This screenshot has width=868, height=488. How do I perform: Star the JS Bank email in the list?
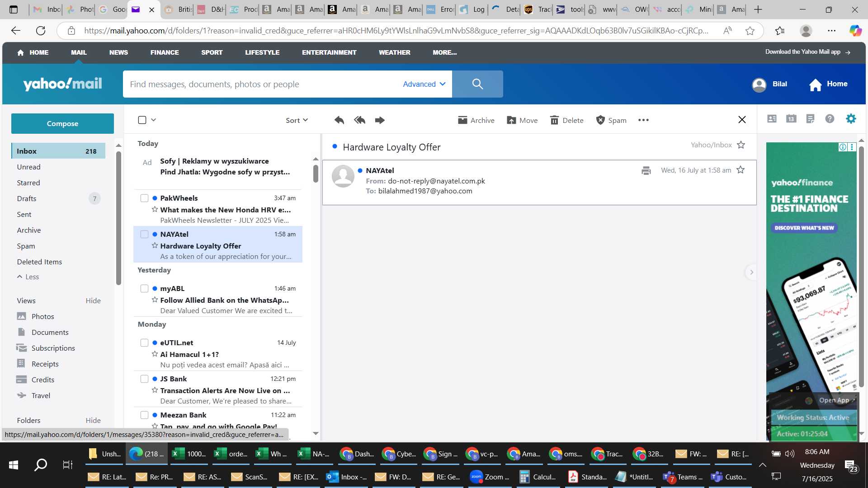click(x=155, y=390)
